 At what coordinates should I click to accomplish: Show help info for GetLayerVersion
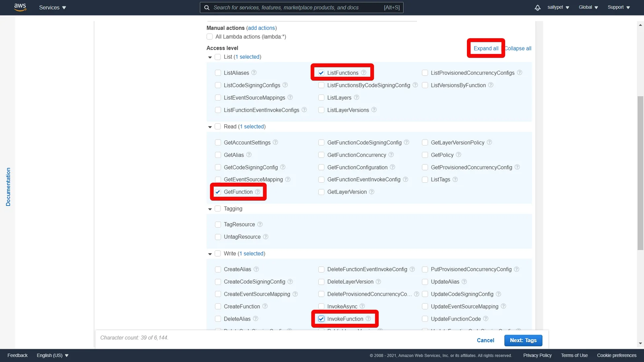[x=372, y=192]
